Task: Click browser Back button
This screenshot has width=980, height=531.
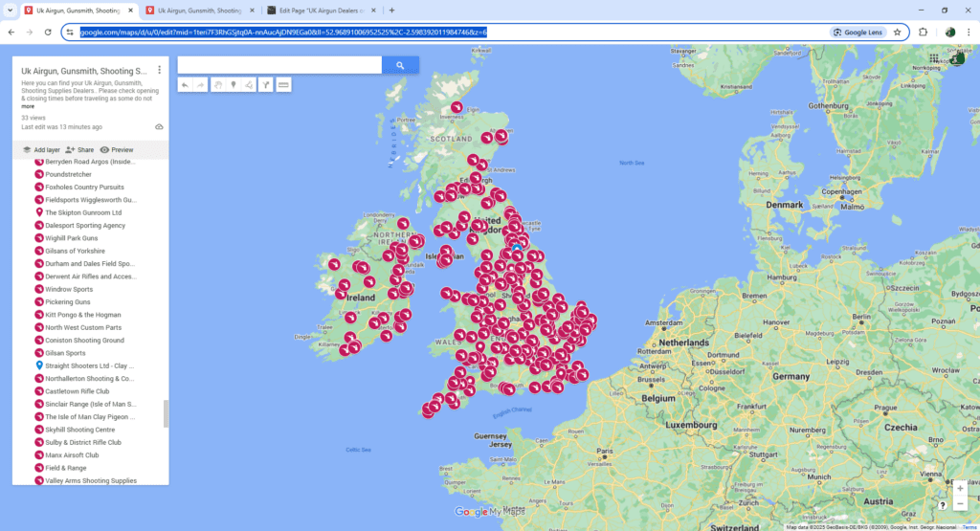Action: coord(11,33)
